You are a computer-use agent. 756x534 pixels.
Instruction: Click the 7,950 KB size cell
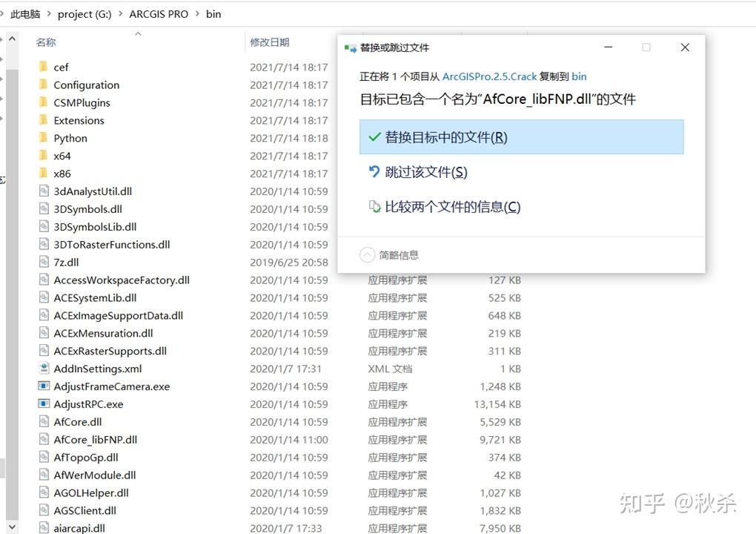click(x=500, y=528)
